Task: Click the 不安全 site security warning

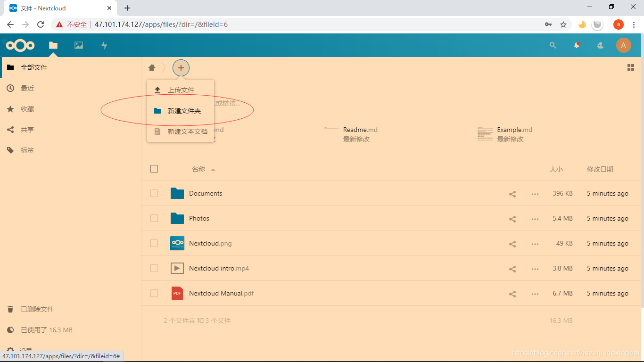Action: [72, 25]
